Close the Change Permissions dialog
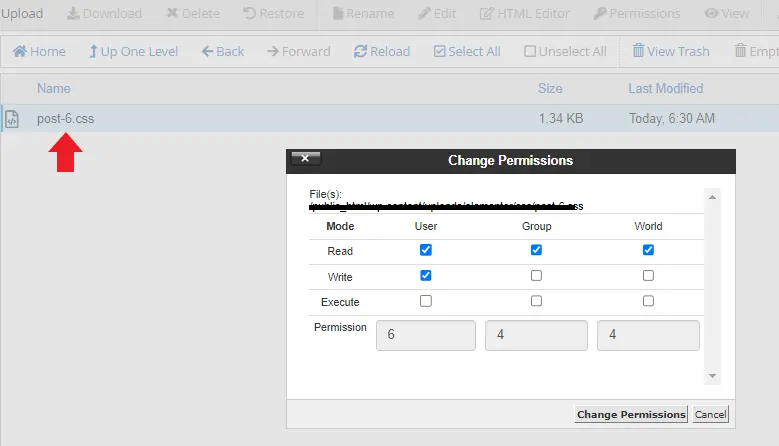The height and width of the screenshot is (446, 779). pos(305,158)
